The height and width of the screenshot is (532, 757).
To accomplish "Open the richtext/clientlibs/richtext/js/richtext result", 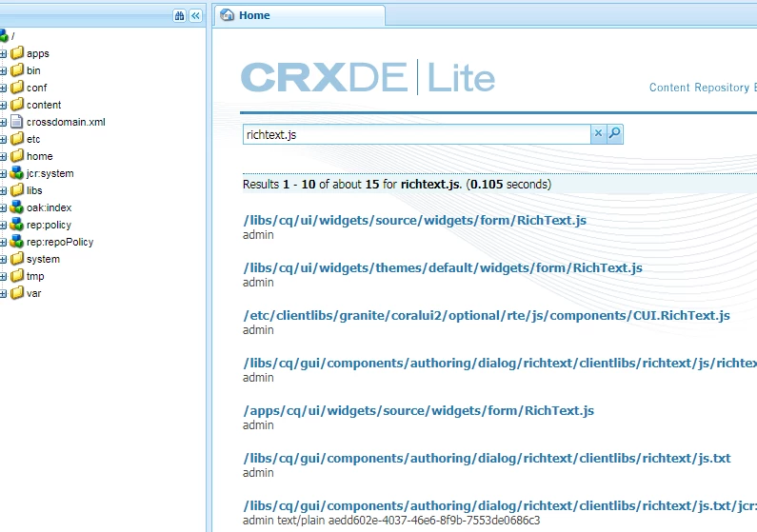I will (x=500, y=364).
